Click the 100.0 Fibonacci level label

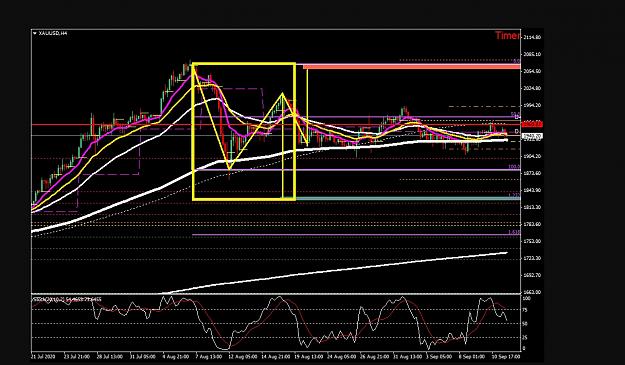coord(514,167)
